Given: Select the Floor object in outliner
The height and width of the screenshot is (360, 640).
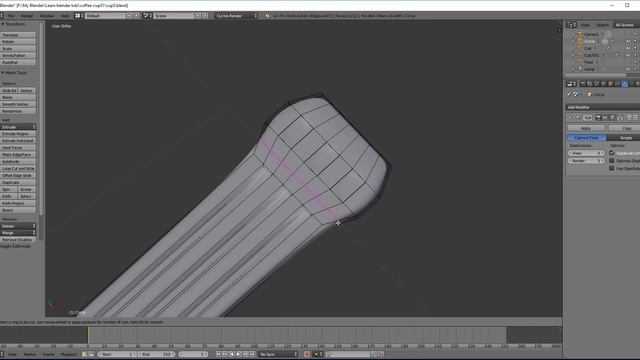Looking at the screenshot, I should pos(589,62).
